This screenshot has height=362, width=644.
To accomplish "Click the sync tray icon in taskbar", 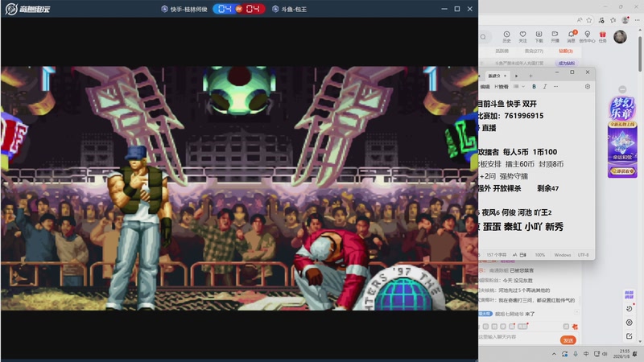I will click(565, 354).
